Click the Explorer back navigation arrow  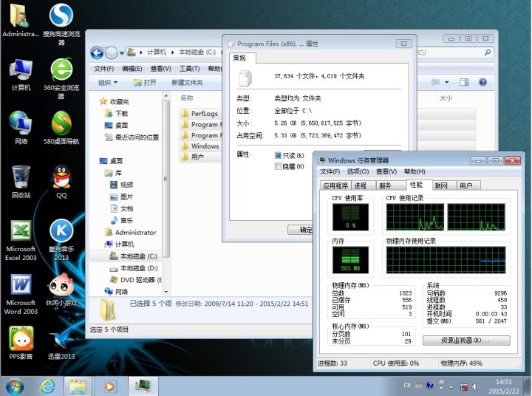point(97,52)
